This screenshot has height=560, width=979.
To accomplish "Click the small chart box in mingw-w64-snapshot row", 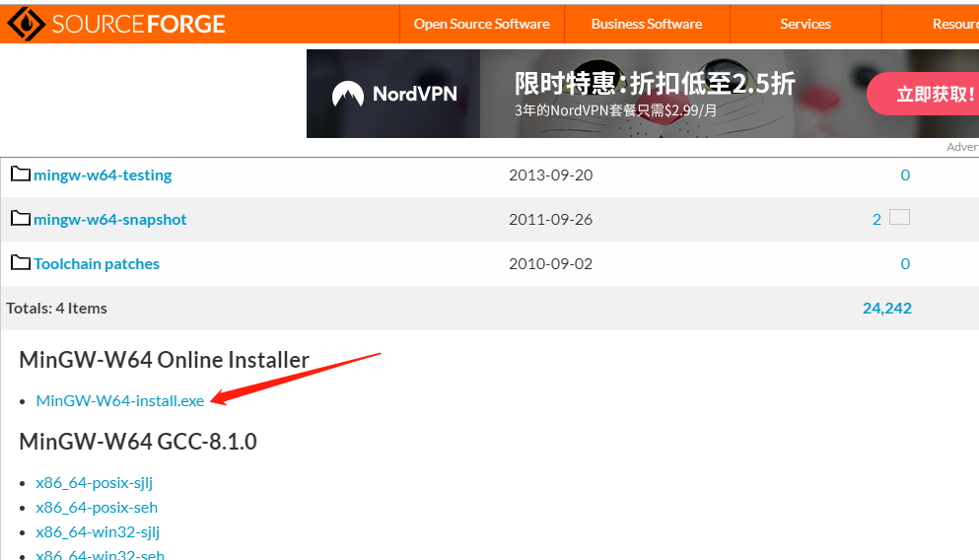I will [899, 217].
